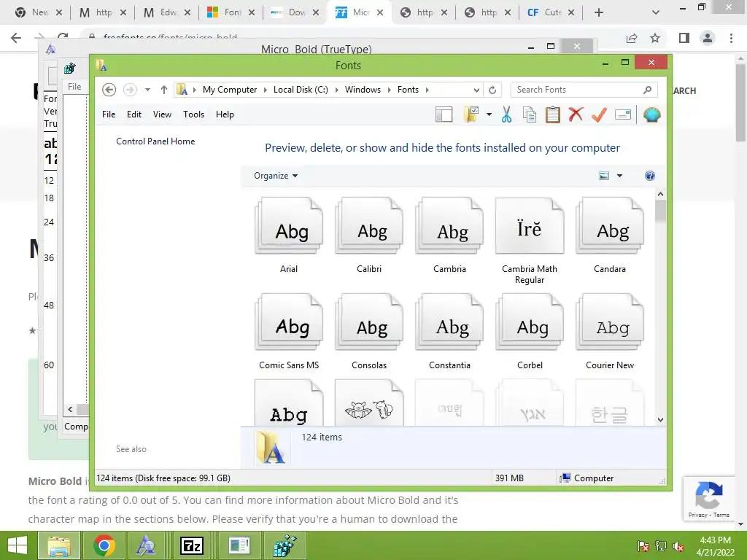The image size is (747, 560).
Task: Click the Paste clipboard toolbar icon
Action: [x=553, y=114]
